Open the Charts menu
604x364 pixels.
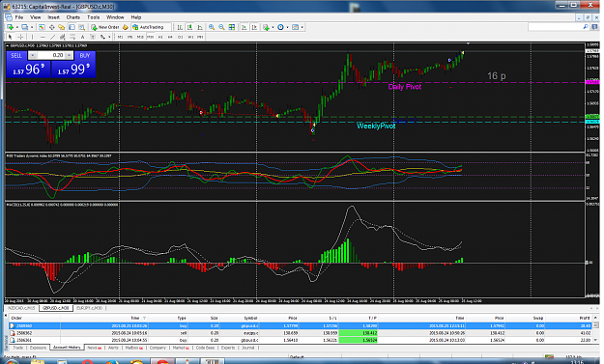[x=72, y=17]
